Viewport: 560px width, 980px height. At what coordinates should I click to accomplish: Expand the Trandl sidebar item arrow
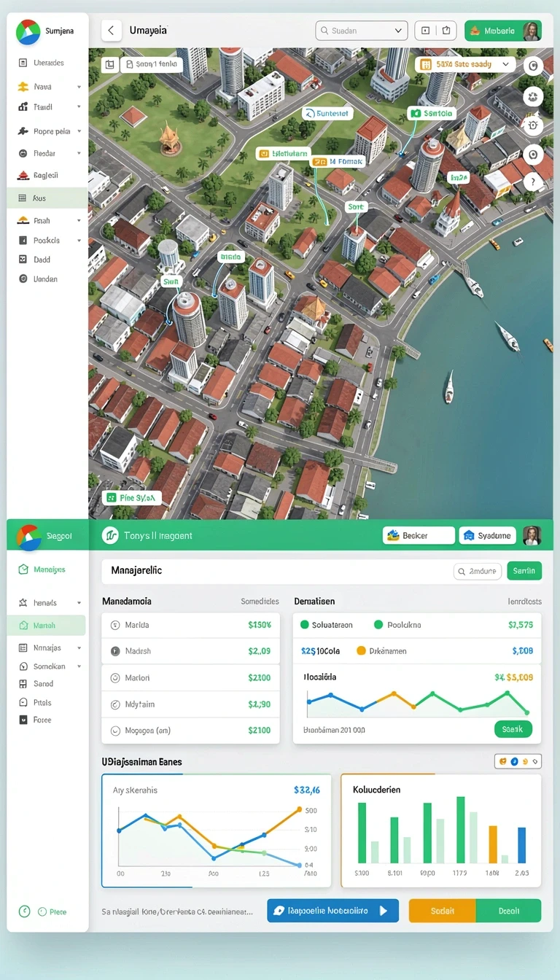click(79, 107)
